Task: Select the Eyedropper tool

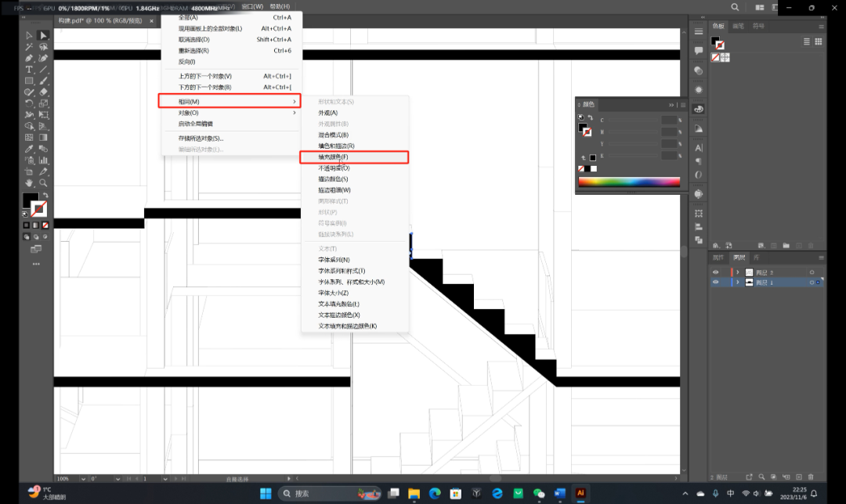Action: point(29,149)
